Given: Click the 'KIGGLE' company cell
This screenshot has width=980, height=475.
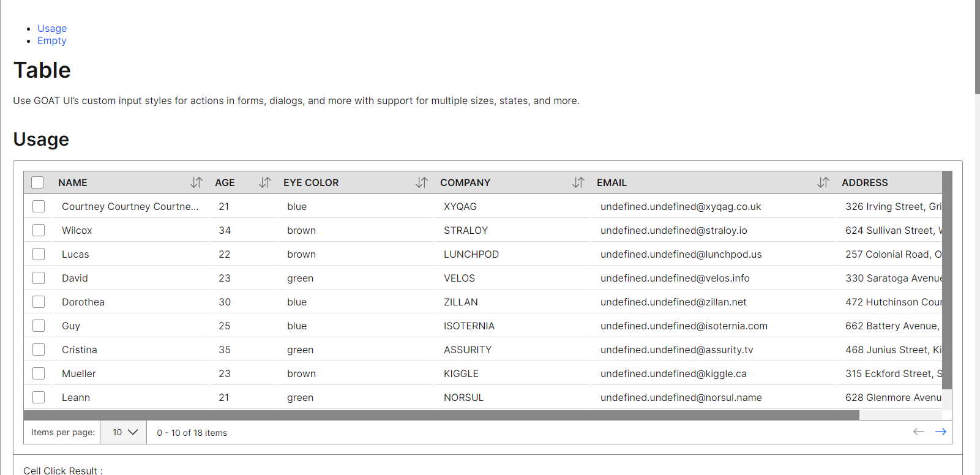Looking at the screenshot, I should [513, 373].
